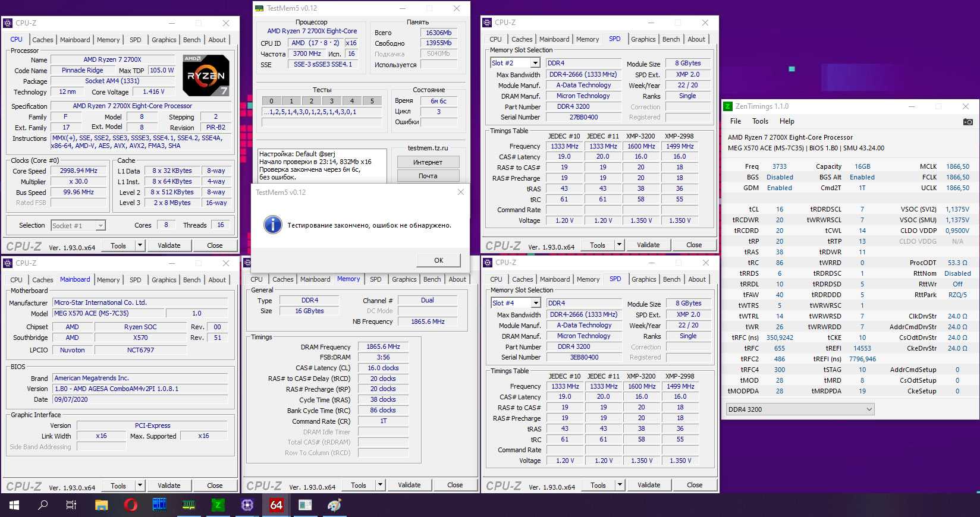Click the Интернет button in TestMem5
The width and height of the screenshot is (980, 517).
(x=428, y=162)
